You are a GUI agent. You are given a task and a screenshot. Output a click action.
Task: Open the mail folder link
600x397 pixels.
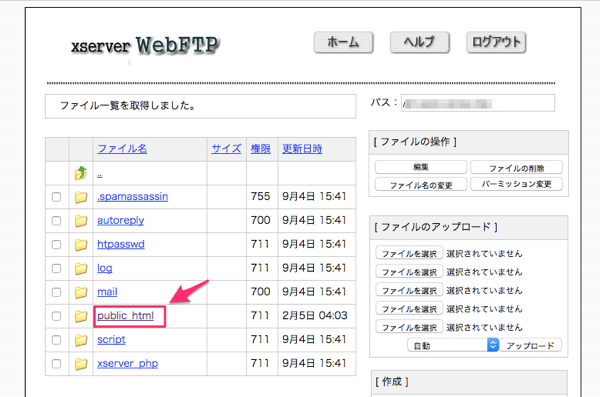[107, 292]
